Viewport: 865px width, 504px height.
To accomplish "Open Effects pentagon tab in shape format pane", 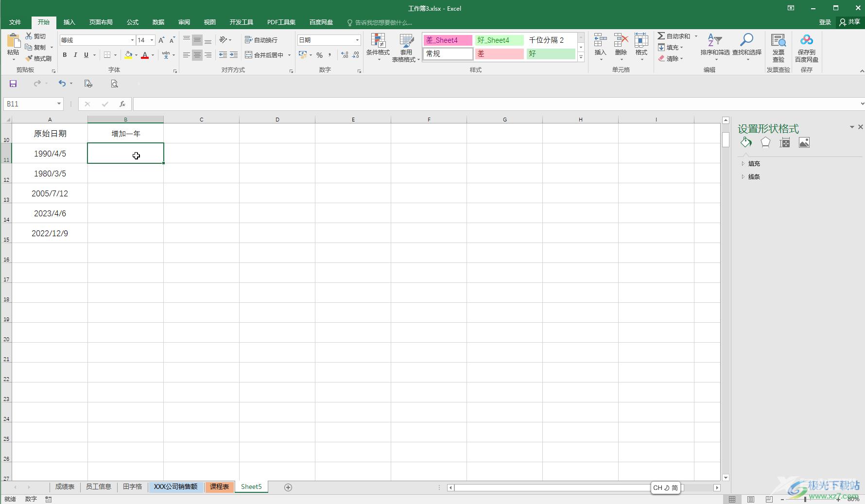I will (x=765, y=142).
